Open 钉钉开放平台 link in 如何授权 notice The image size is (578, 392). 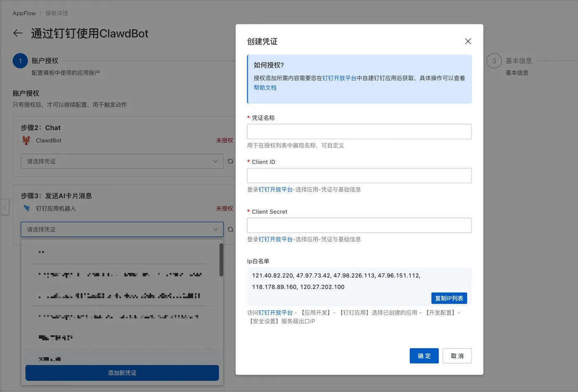(x=339, y=78)
